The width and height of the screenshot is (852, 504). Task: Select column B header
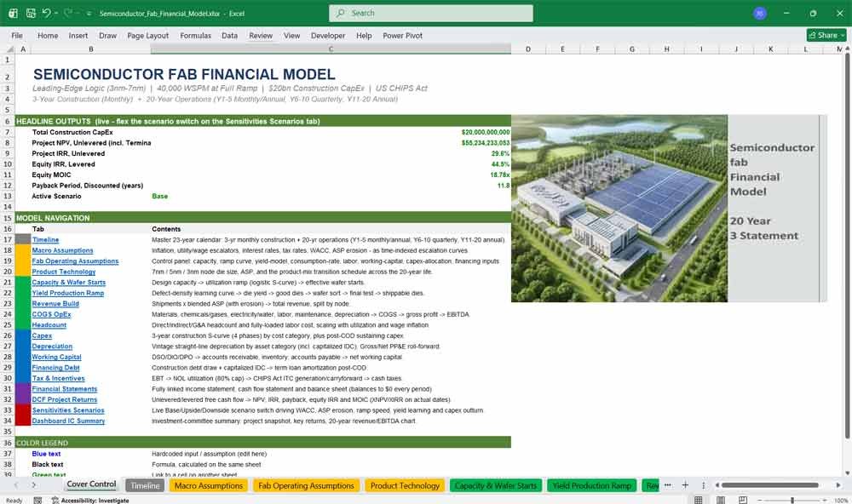coord(91,49)
